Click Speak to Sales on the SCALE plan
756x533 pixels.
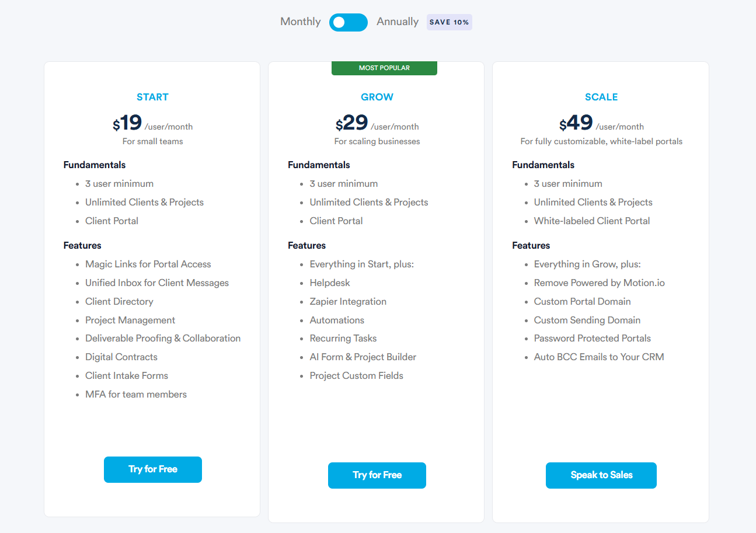601,475
